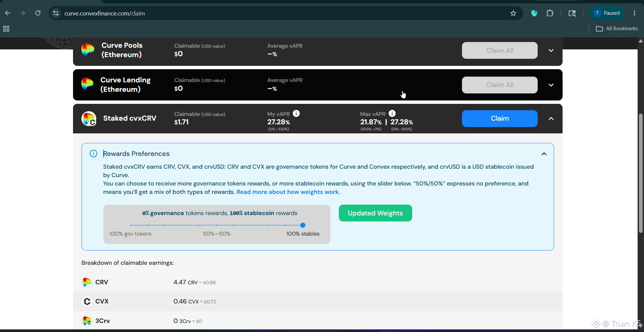Viewport: 644px width, 332px height.
Task: Bookmark this page with the star icon
Action: point(513,13)
